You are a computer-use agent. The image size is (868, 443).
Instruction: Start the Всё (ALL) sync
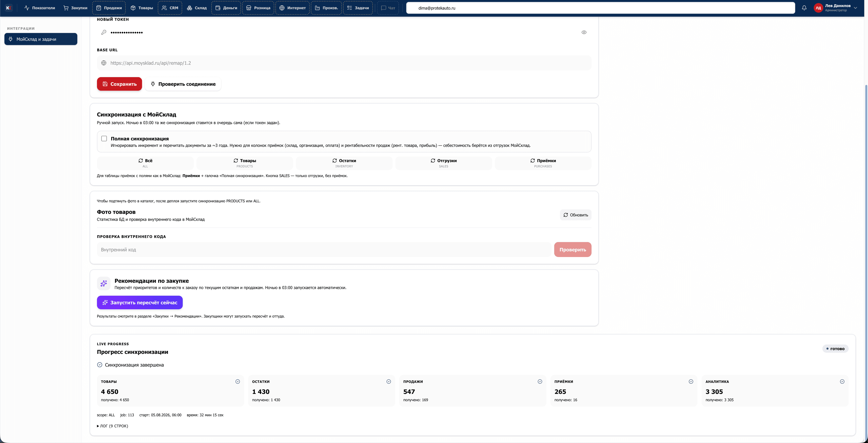[145, 163]
